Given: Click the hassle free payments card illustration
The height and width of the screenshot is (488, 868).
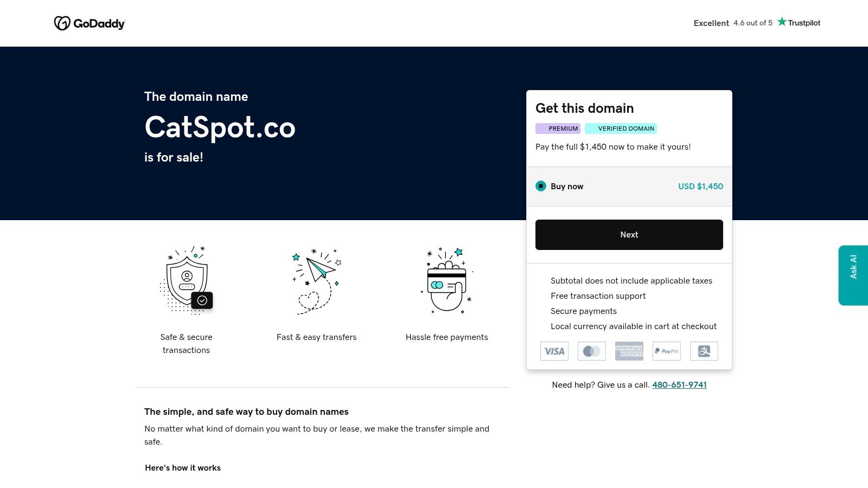Looking at the screenshot, I should [x=447, y=280].
